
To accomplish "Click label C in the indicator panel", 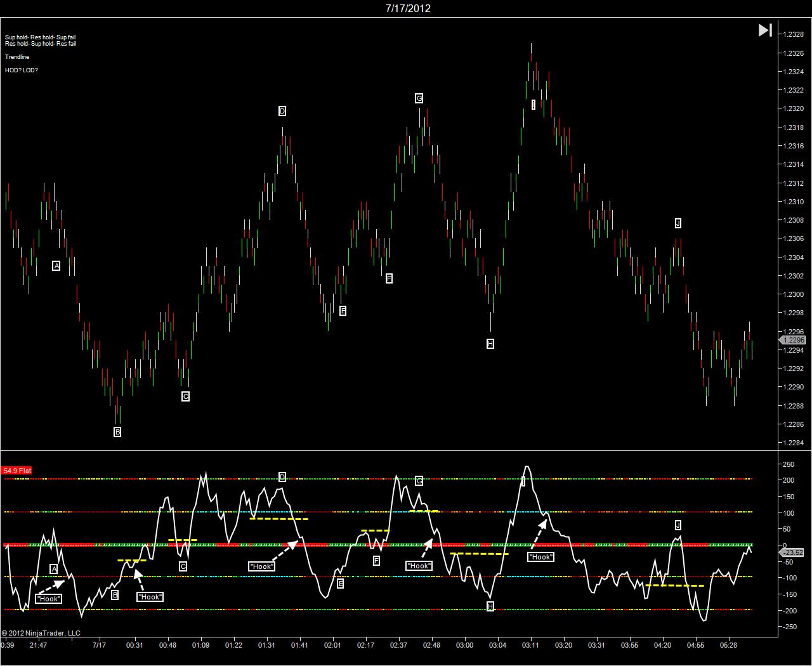I will [183, 566].
